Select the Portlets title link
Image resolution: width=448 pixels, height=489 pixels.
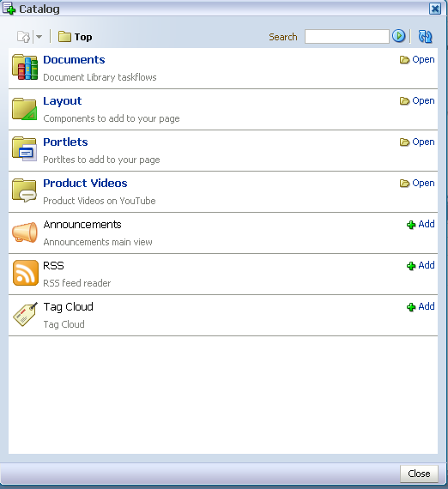65,142
